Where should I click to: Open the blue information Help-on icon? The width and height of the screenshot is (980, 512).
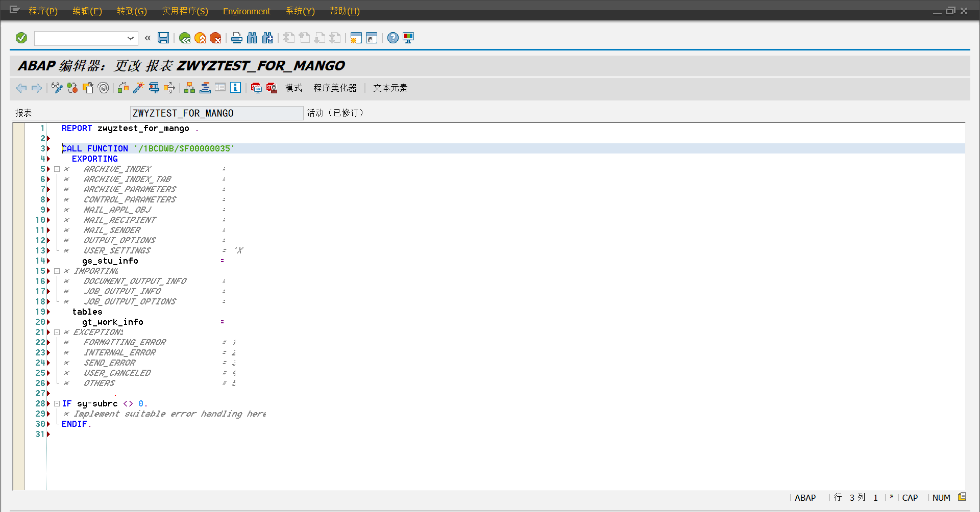point(235,88)
